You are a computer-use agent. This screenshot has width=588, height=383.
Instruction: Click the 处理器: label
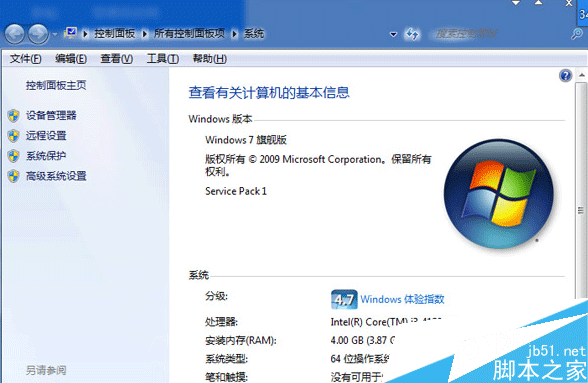point(221,322)
